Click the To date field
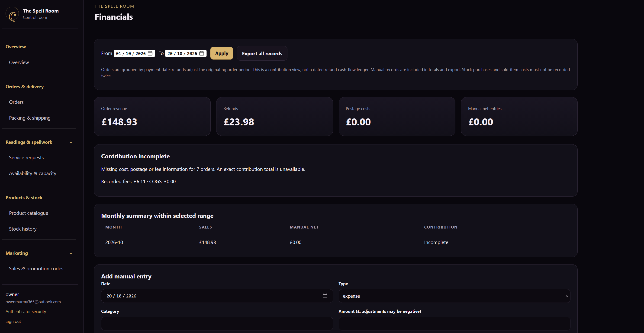644x333 pixels. coord(186,54)
